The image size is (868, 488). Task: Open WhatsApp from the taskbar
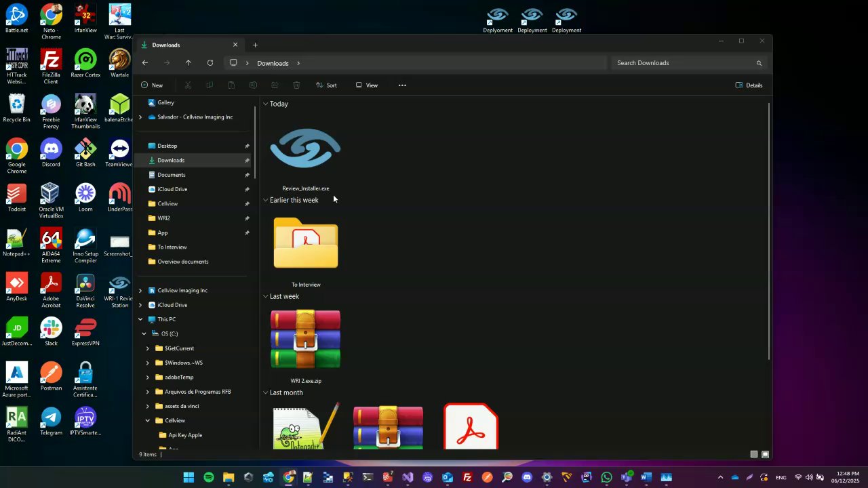[x=606, y=478]
